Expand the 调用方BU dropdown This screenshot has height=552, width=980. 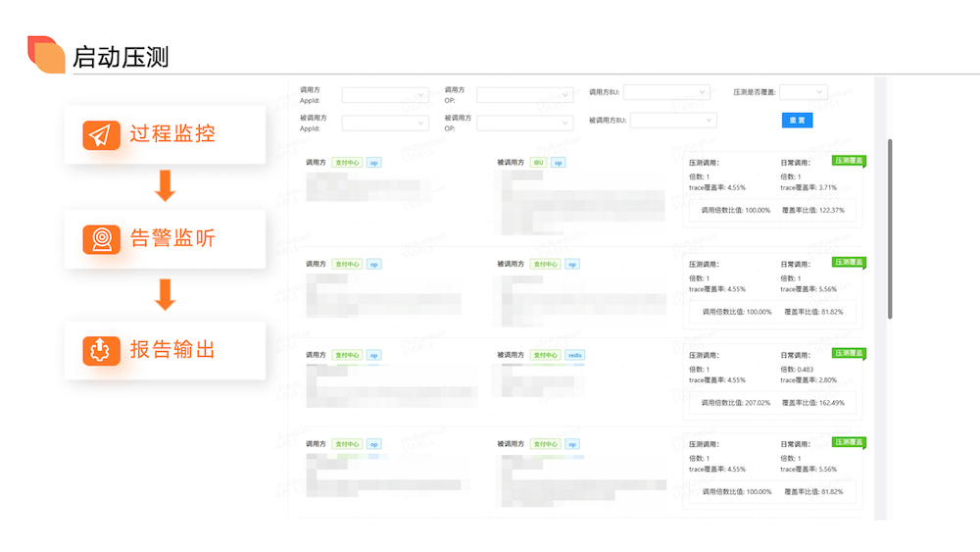pyautogui.click(x=665, y=92)
